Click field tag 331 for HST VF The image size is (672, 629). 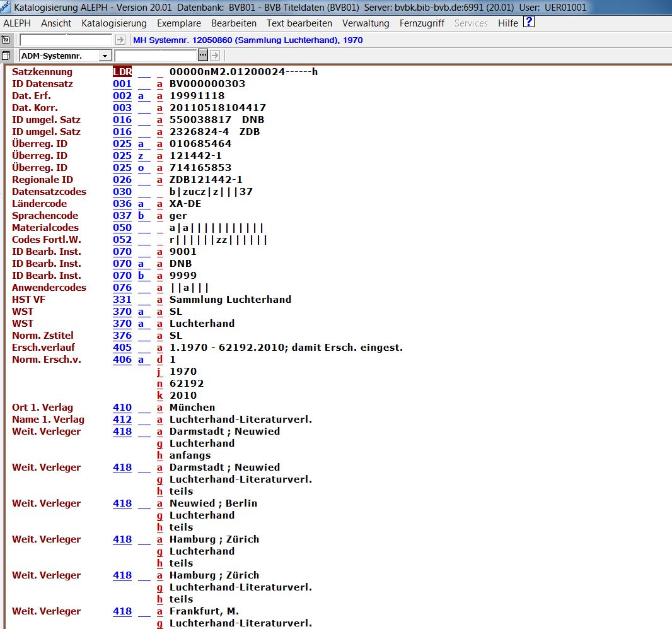[x=122, y=300]
